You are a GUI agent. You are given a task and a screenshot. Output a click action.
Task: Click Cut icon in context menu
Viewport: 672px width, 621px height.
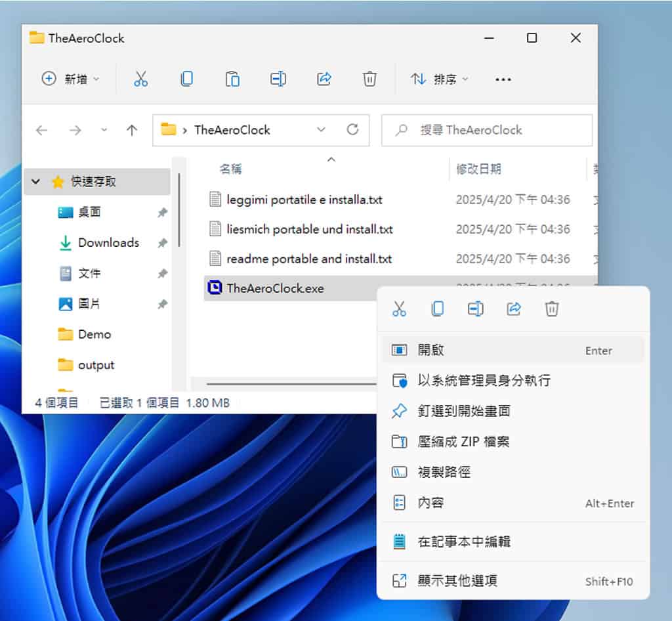click(x=399, y=309)
